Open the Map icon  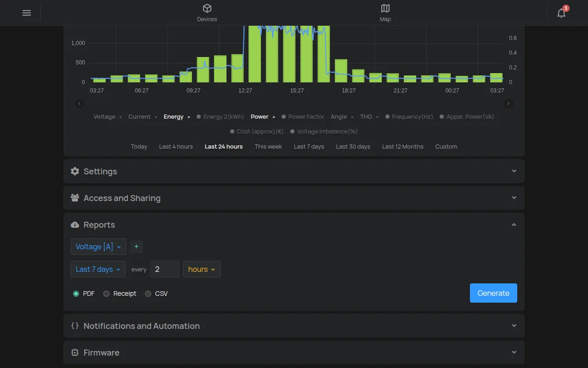385,8
